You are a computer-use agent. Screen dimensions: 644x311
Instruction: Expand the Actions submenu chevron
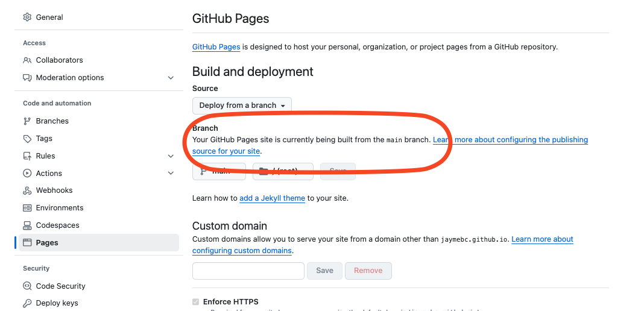point(171,174)
